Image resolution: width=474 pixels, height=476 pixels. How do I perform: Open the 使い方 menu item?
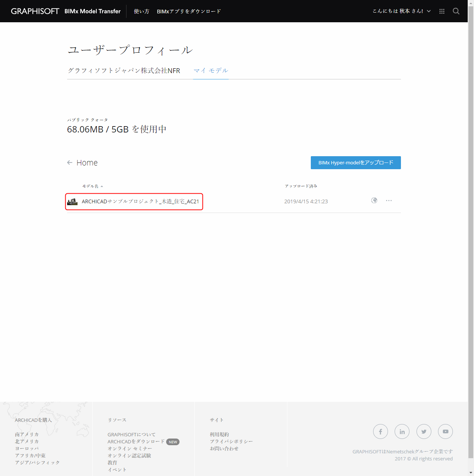click(141, 12)
